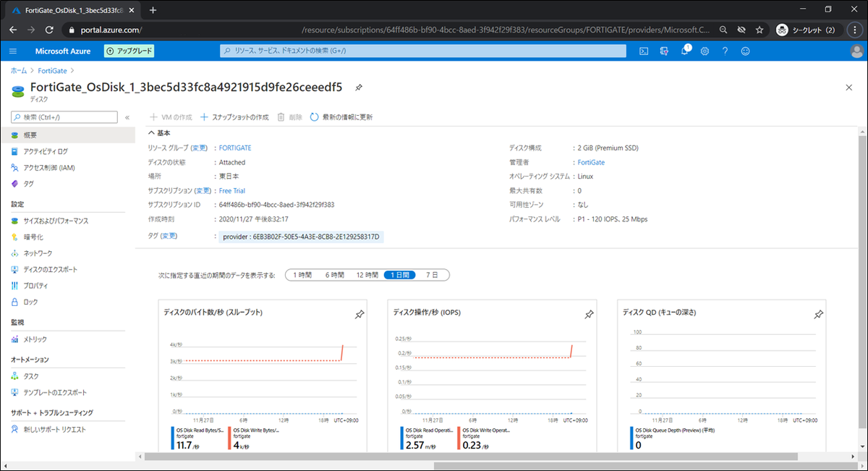
Task: Open the Chrome three-dot menu
Action: (x=856, y=30)
